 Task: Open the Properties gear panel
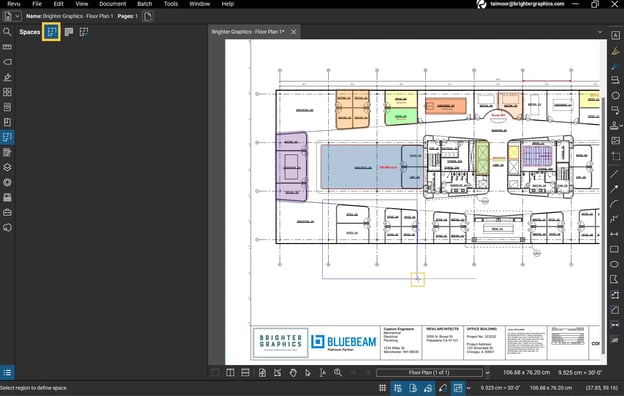[x=7, y=182]
